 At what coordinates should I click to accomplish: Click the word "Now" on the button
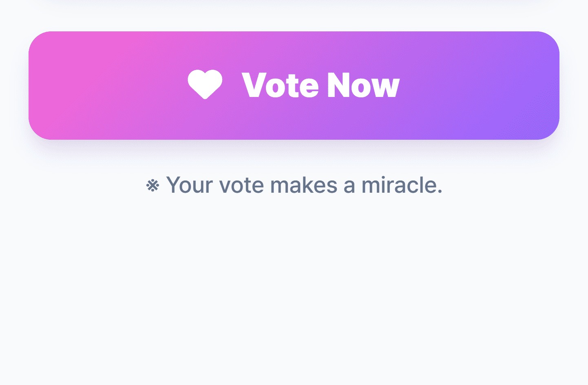click(x=363, y=86)
